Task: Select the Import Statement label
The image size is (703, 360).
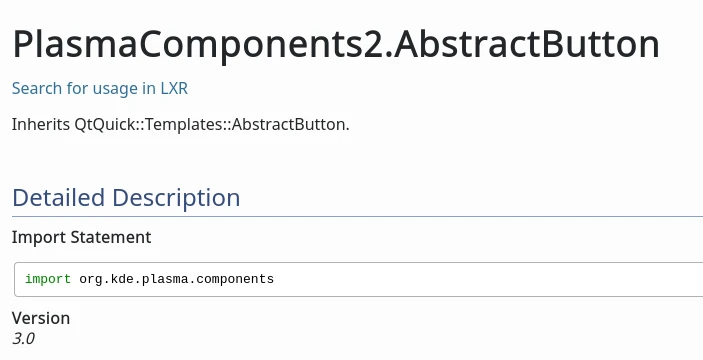Action: [x=82, y=237]
